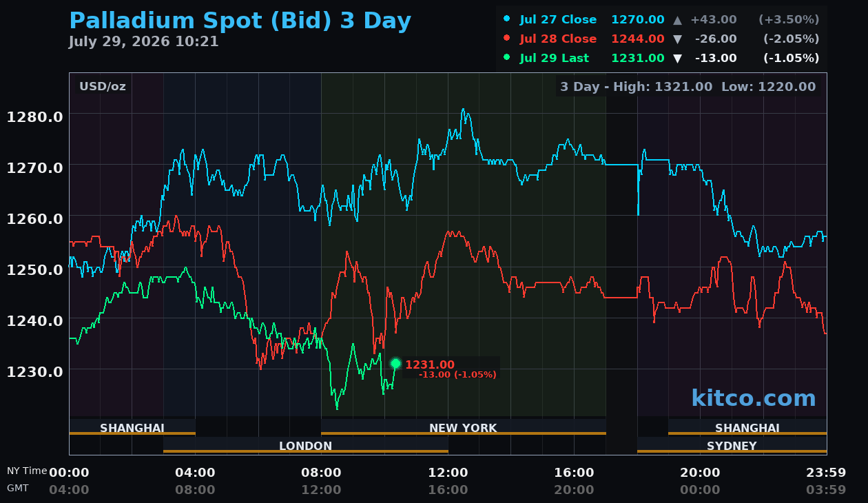Click the 20:00 NY time tick label
Image resolution: width=868 pixels, height=503 pixels.
coord(700,473)
